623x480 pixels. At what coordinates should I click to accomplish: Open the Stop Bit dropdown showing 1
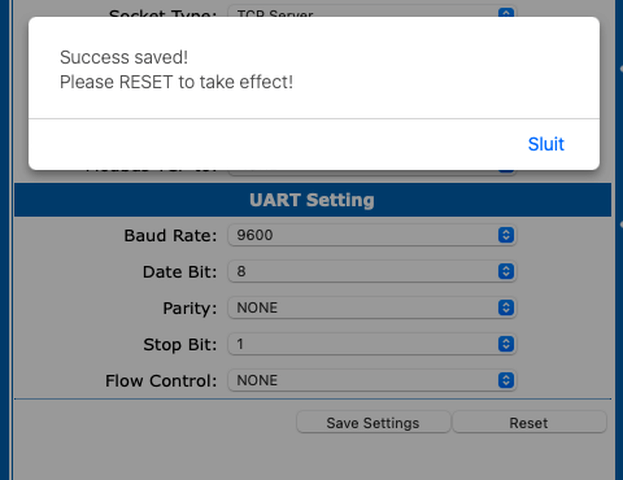[x=372, y=344]
